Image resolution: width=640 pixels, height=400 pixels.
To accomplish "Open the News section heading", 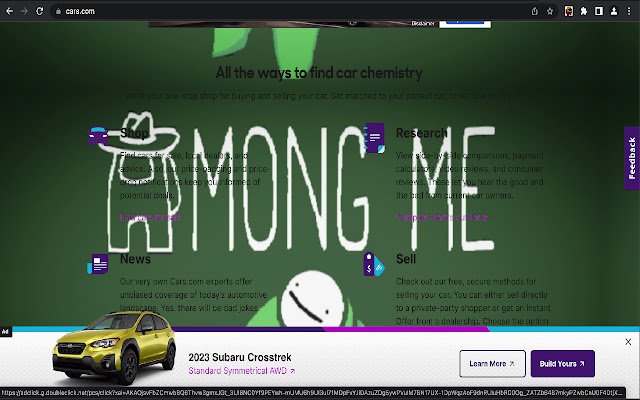I will [x=136, y=259].
